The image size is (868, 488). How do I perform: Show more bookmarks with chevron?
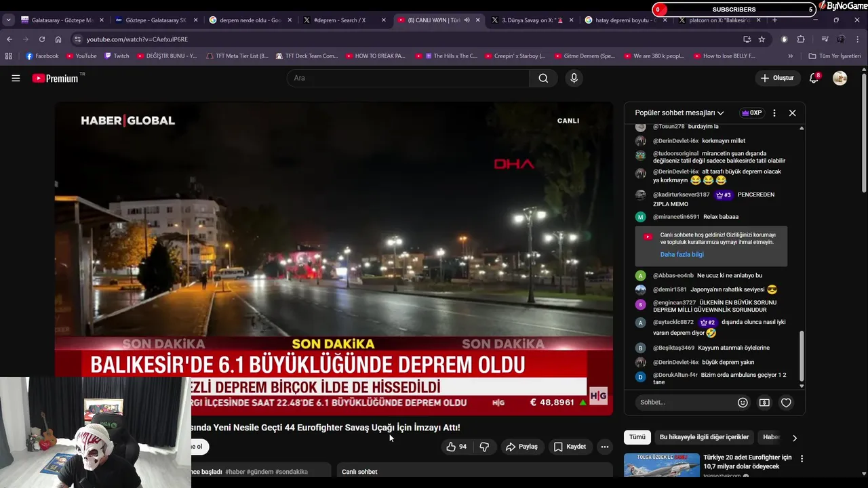[x=790, y=56]
